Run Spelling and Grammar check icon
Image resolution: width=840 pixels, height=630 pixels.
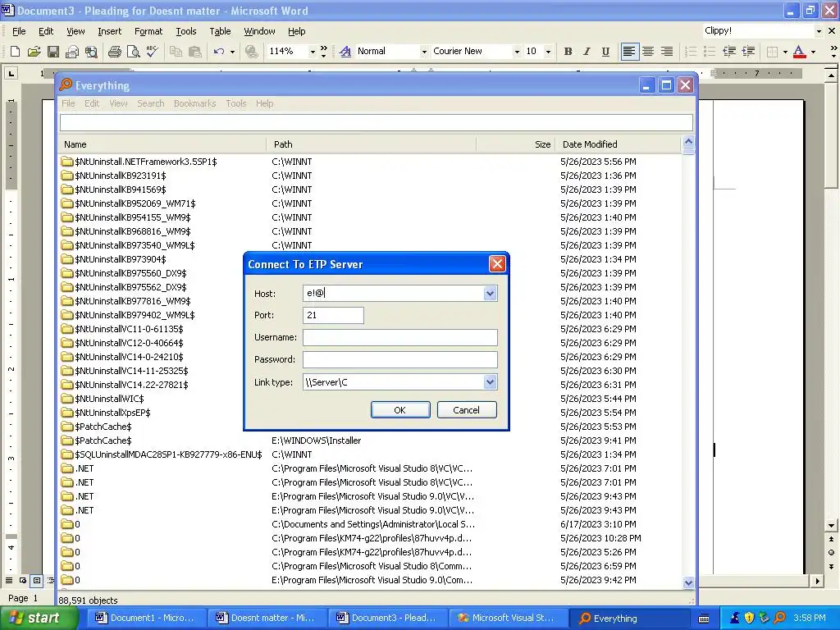coord(152,52)
